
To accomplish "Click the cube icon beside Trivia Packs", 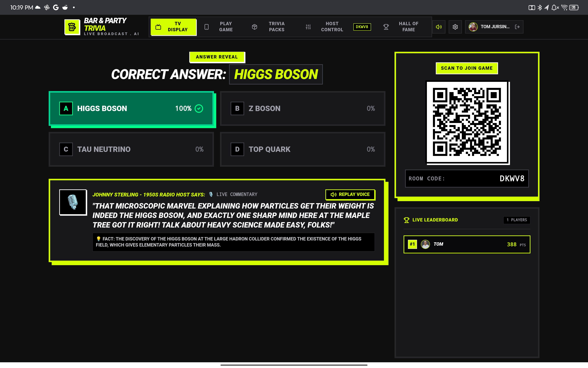I will point(254,27).
